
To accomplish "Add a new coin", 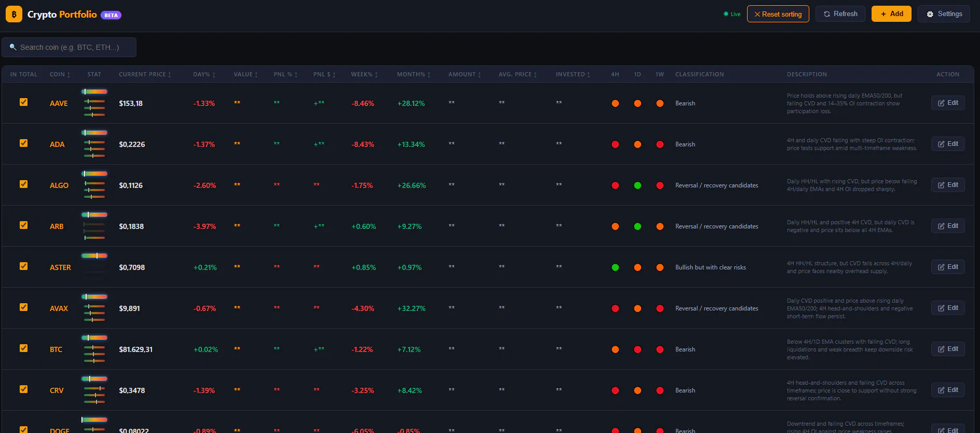I will [891, 14].
